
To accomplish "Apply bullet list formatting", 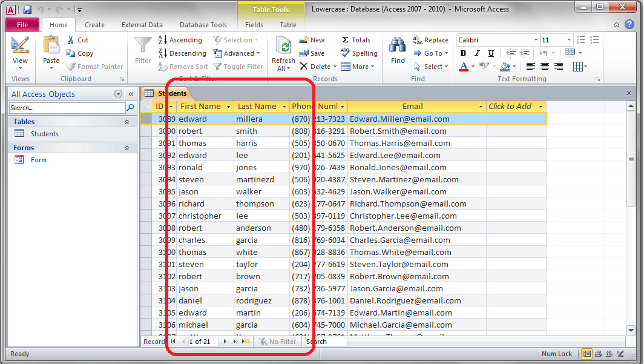I will coord(581,40).
